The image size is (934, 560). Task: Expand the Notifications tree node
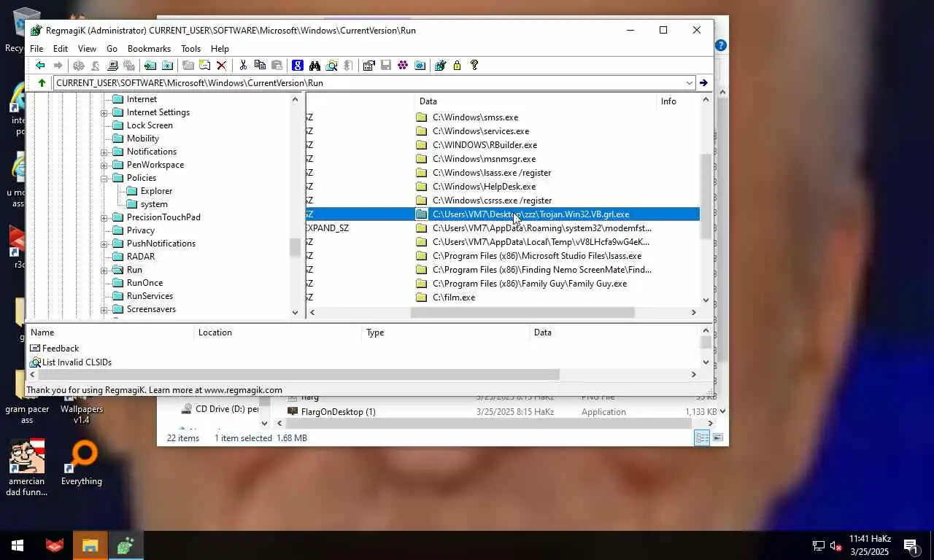click(x=104, y=152)
